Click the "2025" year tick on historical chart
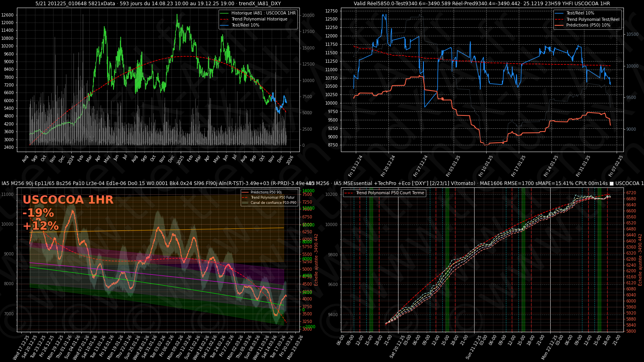 point(180,160)
